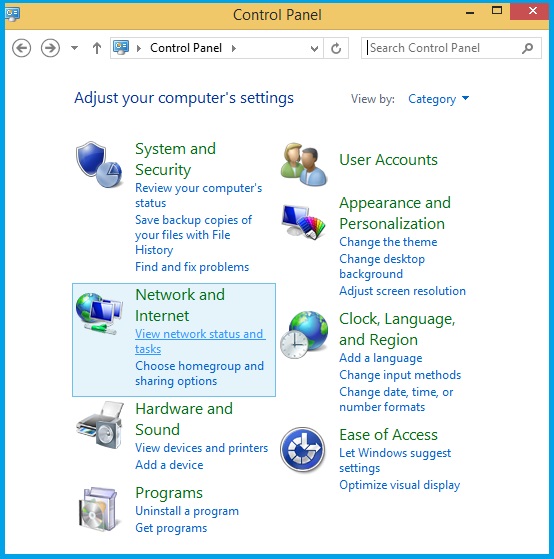Open Review your computer's status
Image resolution: width=554 pixels, height=559 pixels.
coord(199,195)
